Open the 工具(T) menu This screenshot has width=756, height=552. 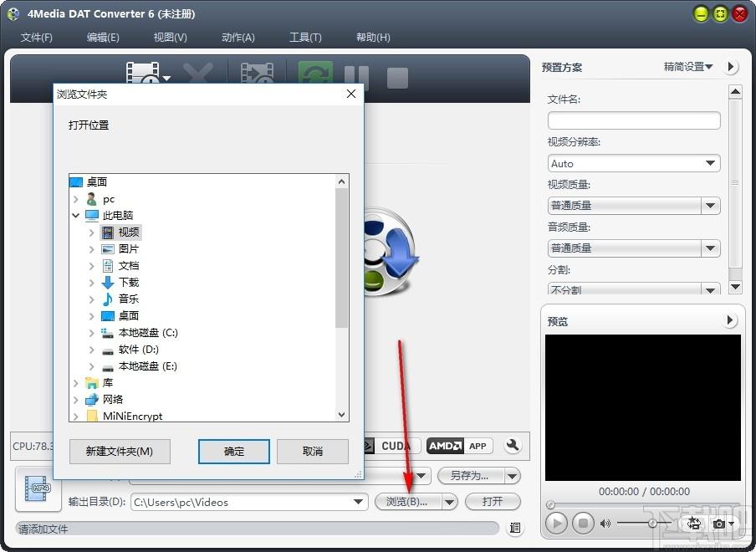[305, 37]
